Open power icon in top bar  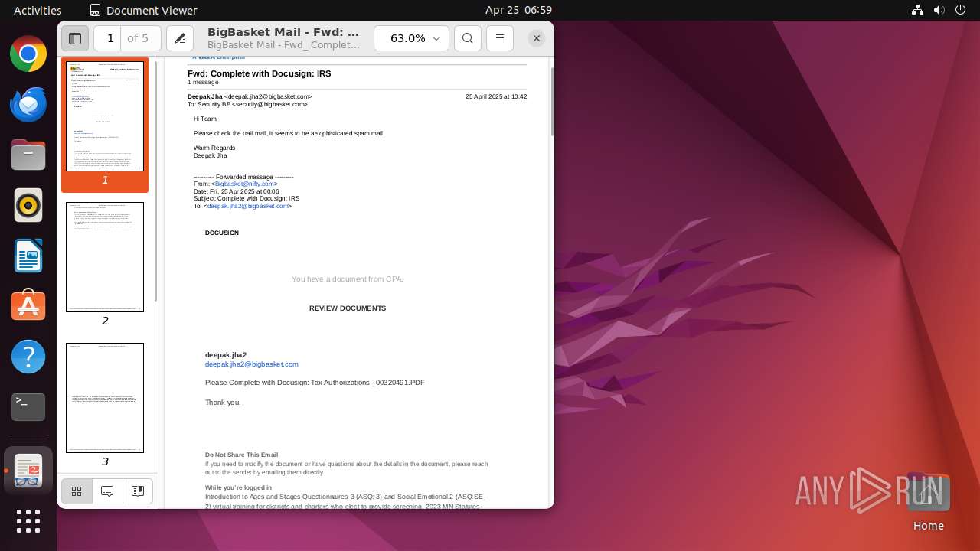[x=960, y=10]
